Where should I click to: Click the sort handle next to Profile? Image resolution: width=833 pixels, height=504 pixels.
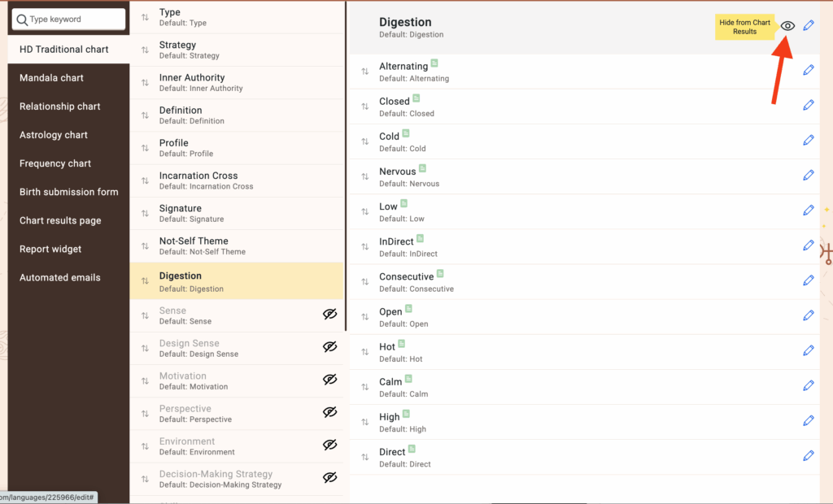(145, 148)
